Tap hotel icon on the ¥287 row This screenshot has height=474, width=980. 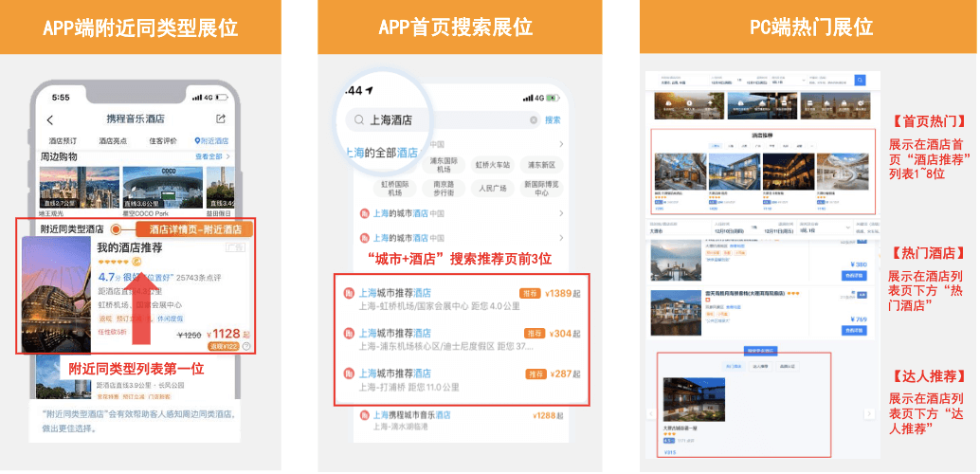(349, 374)
